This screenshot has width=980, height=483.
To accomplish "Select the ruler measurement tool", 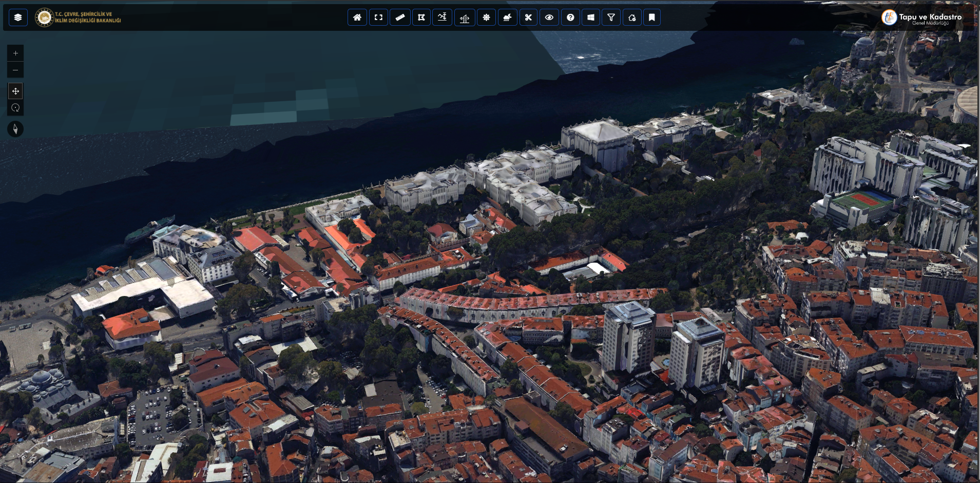I will pos(400,17).
